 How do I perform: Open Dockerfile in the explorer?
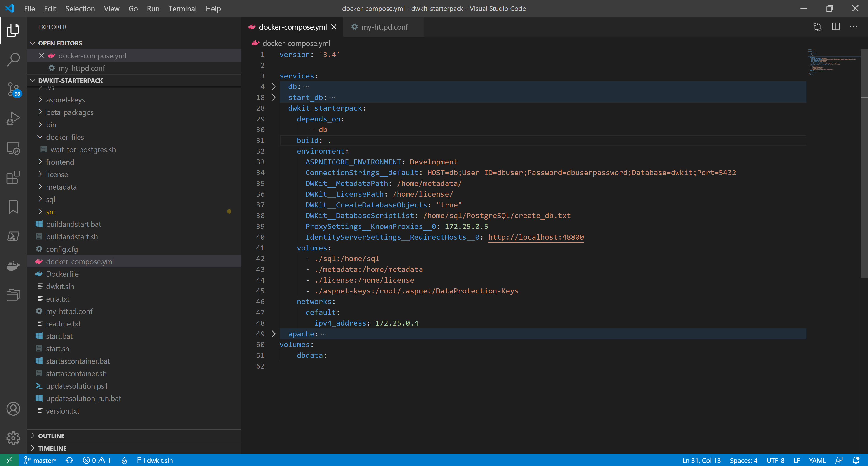coord(134,274)
